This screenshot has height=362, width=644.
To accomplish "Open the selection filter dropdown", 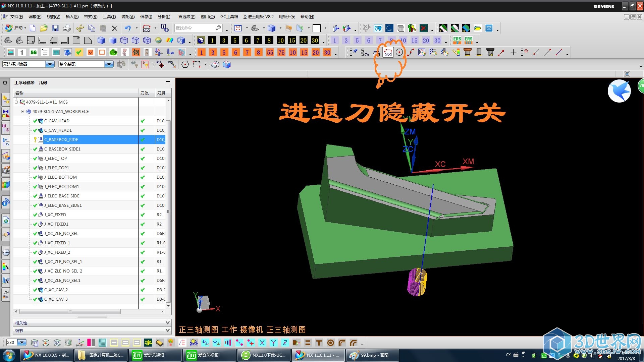I will click(x=50, y=64).
